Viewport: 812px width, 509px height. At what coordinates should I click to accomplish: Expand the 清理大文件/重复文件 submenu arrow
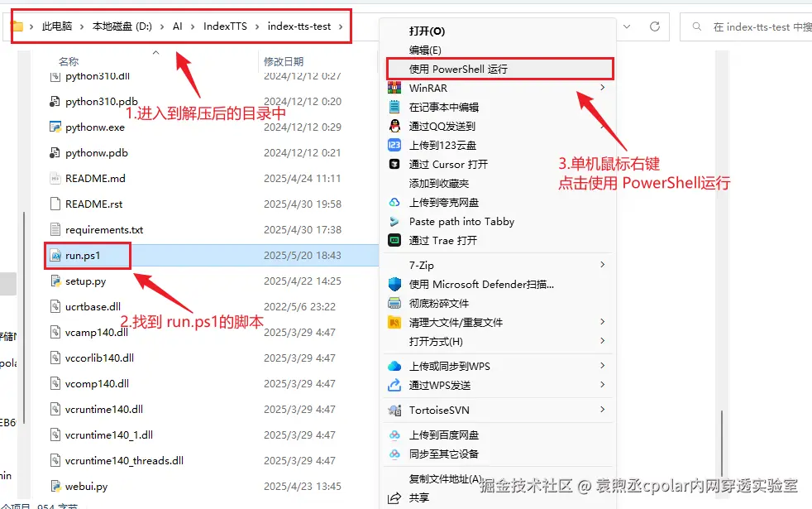(x=602, y=322)
